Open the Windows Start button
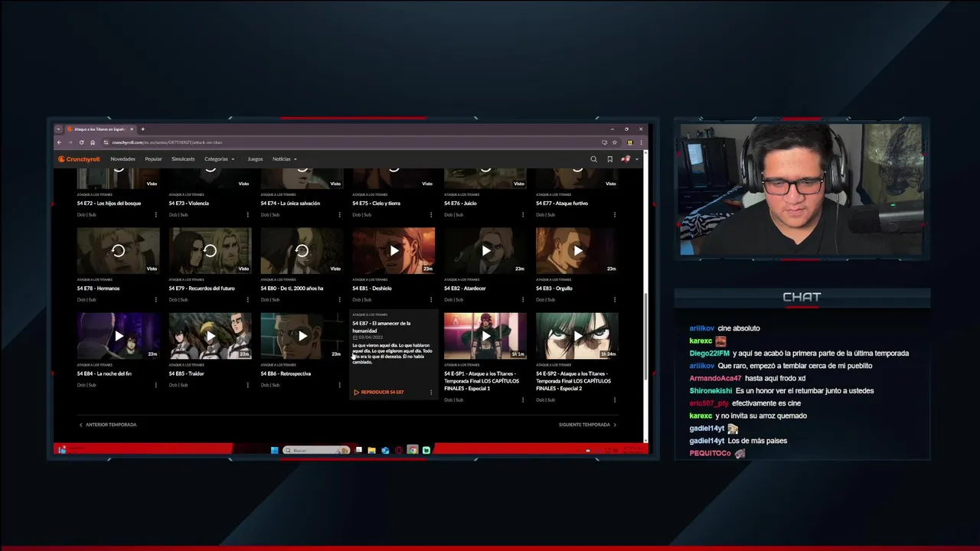Screen dimensions: 980x551 [274, 450]
